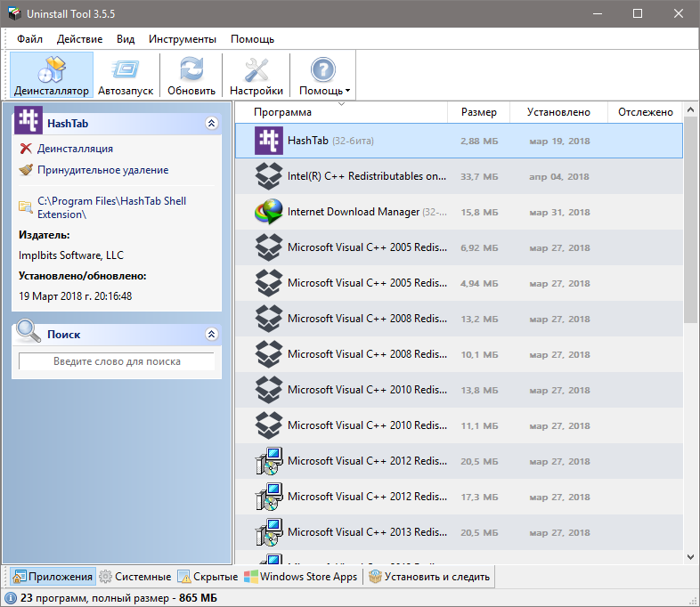Select Visual C++ 2005 4,94 МБ entry
700x607 pixels.
tap(459, 283)
